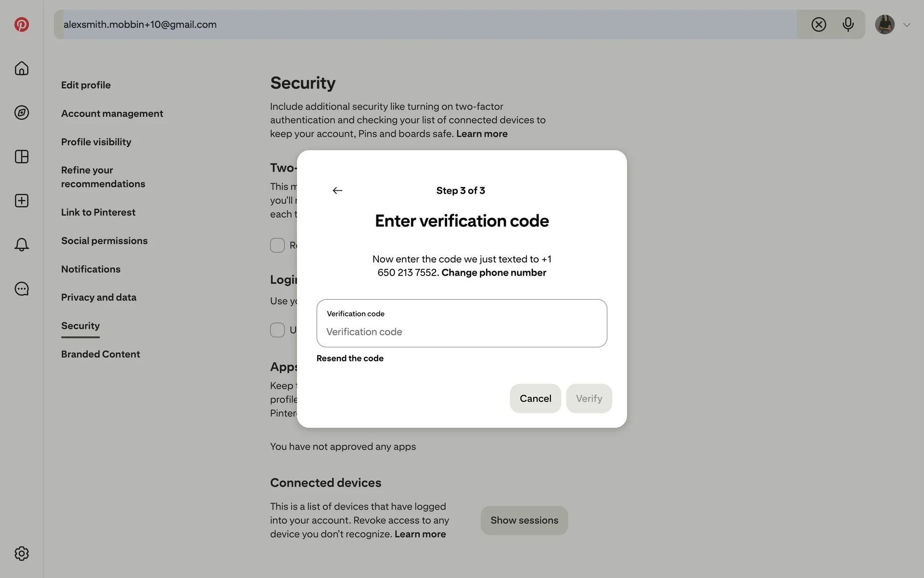The height and width of the screenshot is (578, 924).
Task: Expand the account chevron dropdown
Action: [907, 25]
